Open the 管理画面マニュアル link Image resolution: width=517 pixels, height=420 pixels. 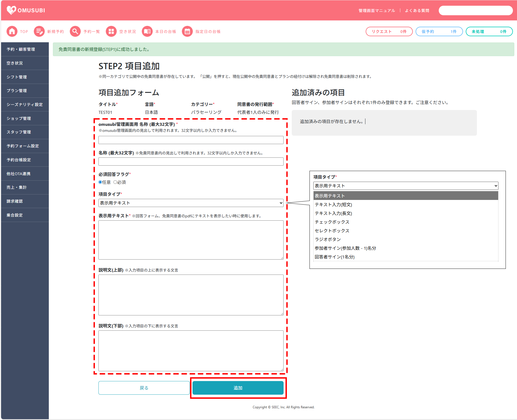(377, 11)
